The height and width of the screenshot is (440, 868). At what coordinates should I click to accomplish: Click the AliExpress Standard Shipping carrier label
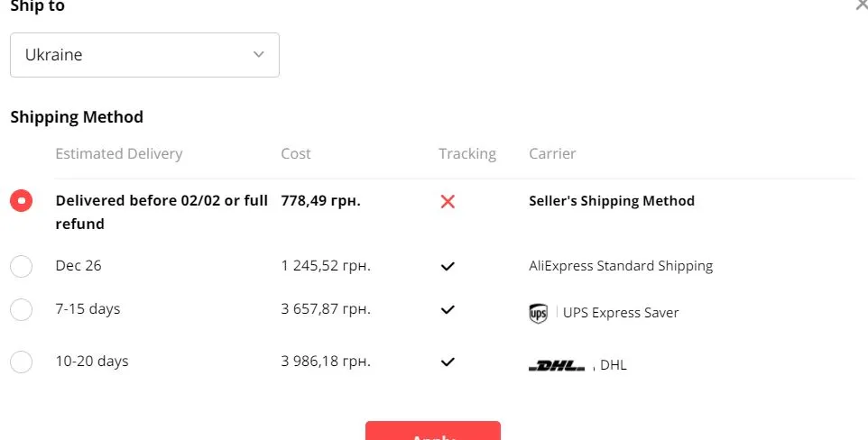coord(621,266)
